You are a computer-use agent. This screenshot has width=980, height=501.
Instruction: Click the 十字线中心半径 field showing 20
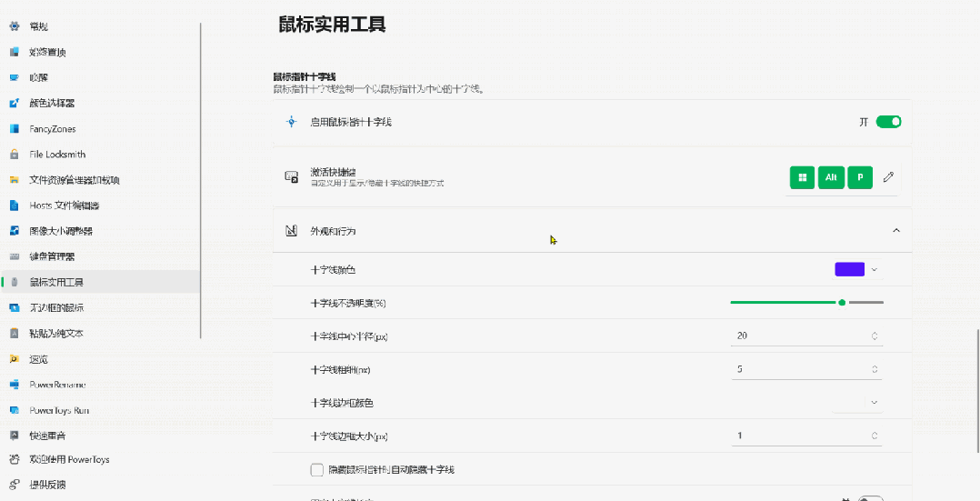(807, 336)
